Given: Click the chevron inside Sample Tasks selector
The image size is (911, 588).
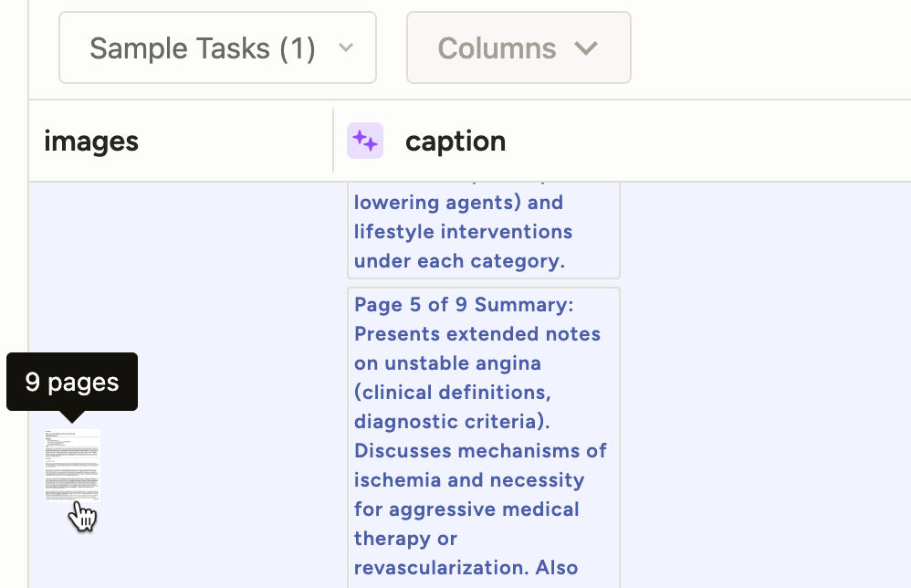Looking at the screenshot, I should [345, 47].
